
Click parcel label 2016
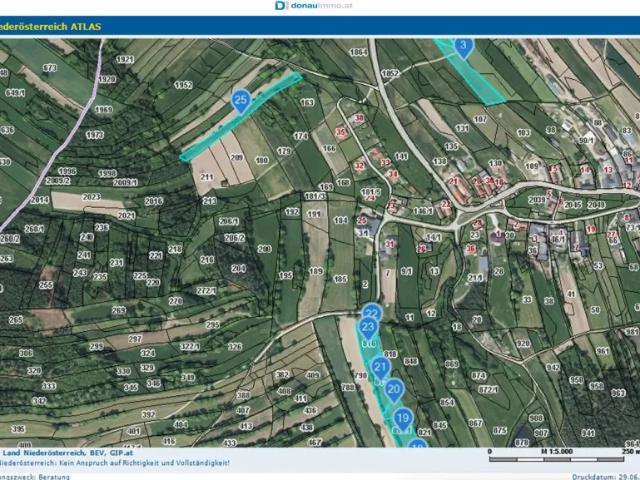click(153, 201)
